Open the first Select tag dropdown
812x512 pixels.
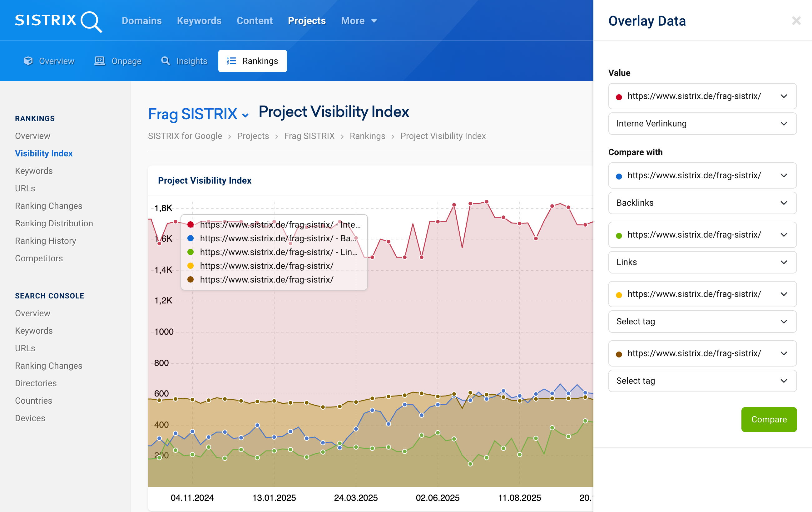(x=702, y=322)
